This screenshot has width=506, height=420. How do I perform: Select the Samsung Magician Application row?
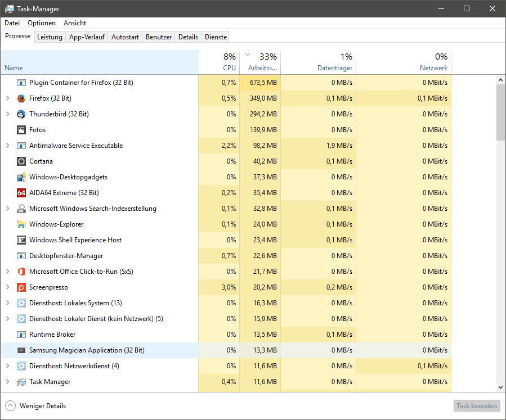226,350
